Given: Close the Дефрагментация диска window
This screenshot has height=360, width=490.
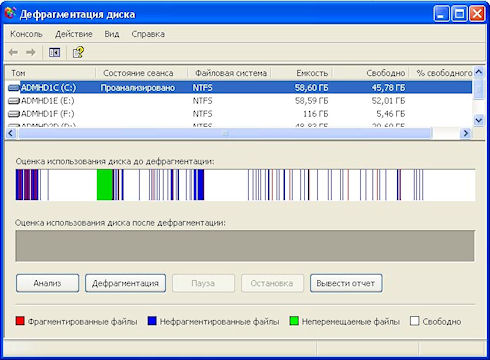Looking at the screenshot, I should [x=477, y=14].
